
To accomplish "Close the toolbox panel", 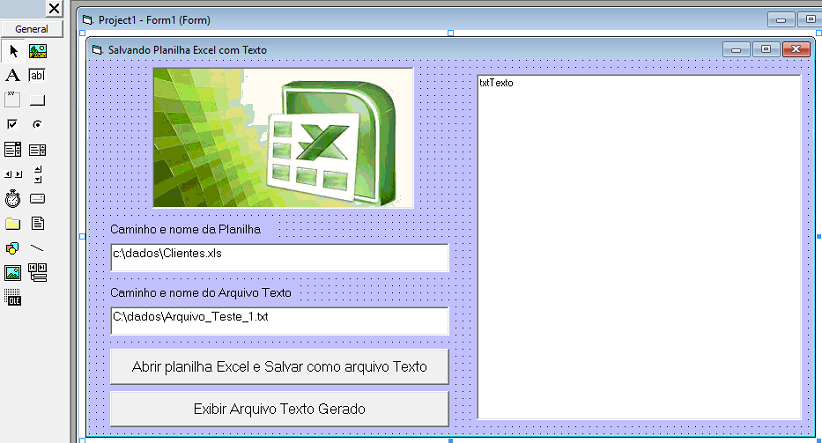I will tap(54, 8).
